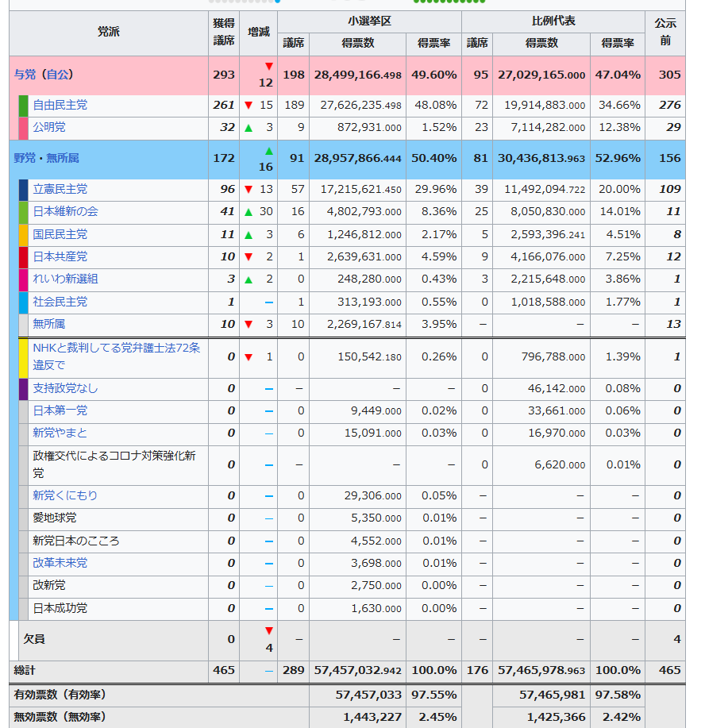The width and height of the screenshot is (705, 728).
Task: Open the 立憲民主党 party link
Action: coord(60,189)
